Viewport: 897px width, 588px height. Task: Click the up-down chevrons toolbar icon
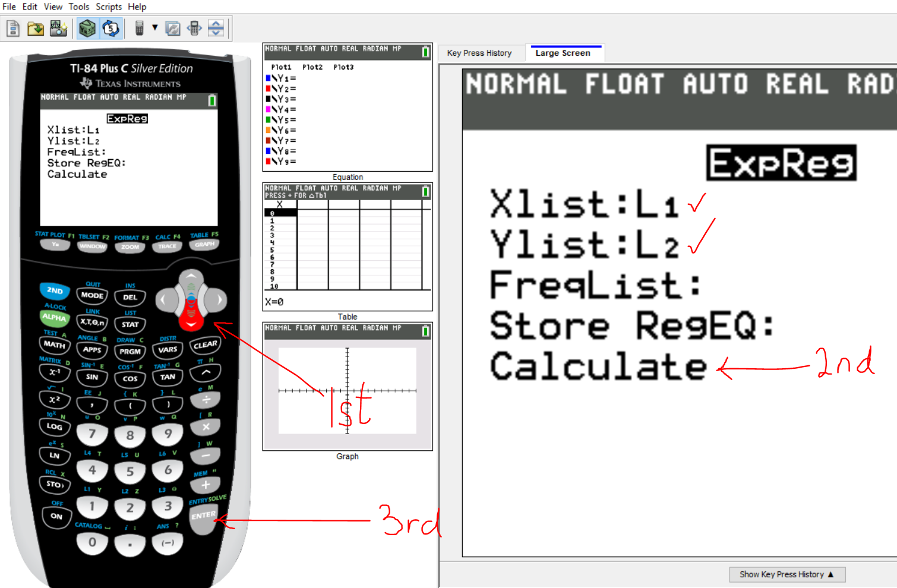pos(216,29)
